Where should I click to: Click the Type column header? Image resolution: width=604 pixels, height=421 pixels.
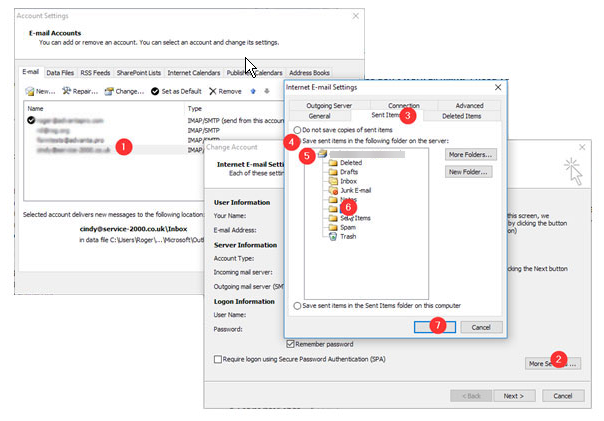(195, 109)
